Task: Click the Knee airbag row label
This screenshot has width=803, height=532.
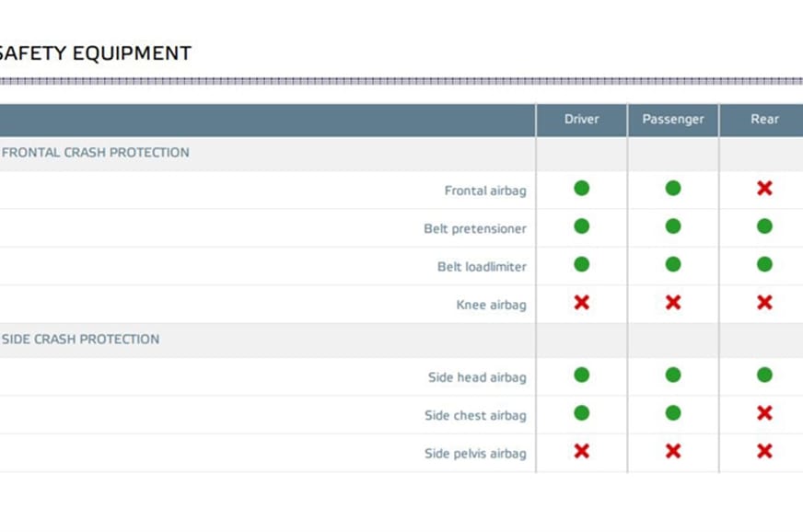Action: coord(491,305)
